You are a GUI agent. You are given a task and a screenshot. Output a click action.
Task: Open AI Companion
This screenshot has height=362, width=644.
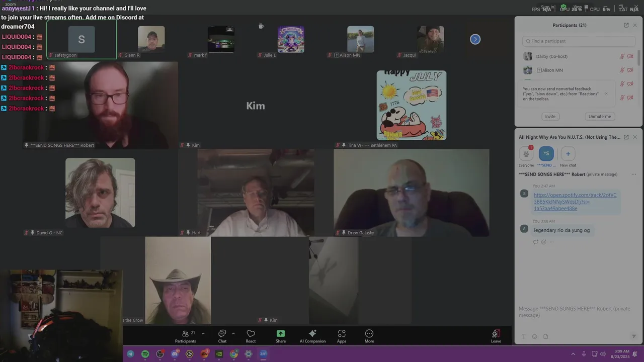point(312,336)
